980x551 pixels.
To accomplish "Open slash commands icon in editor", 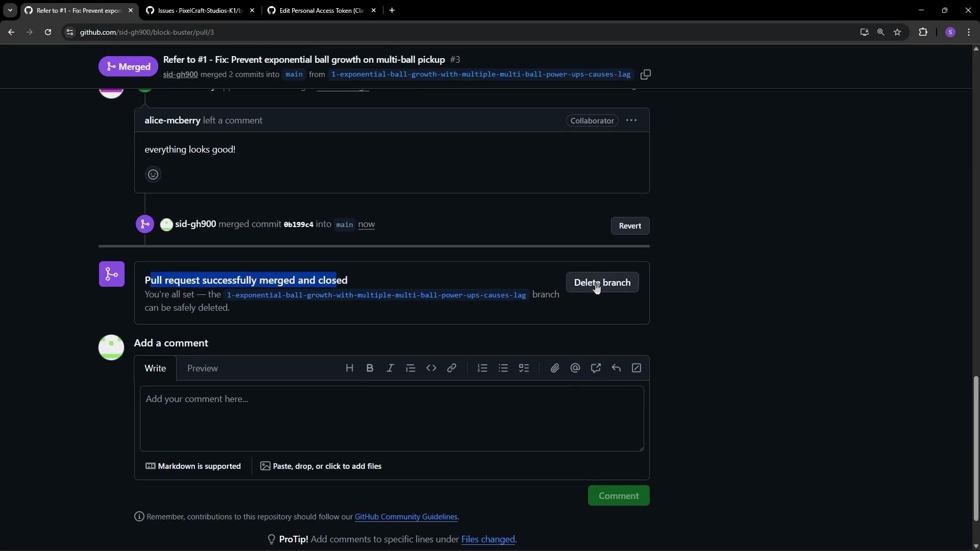I will click(636, 368).
